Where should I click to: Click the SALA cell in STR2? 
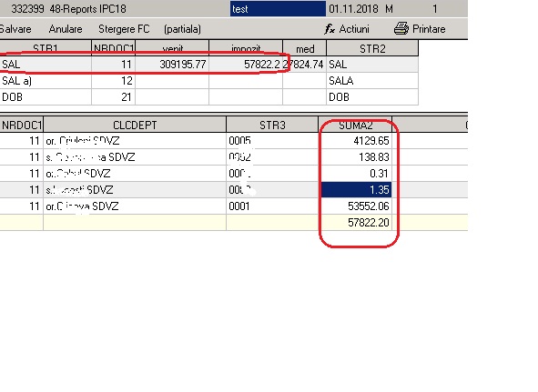point(372,81)
